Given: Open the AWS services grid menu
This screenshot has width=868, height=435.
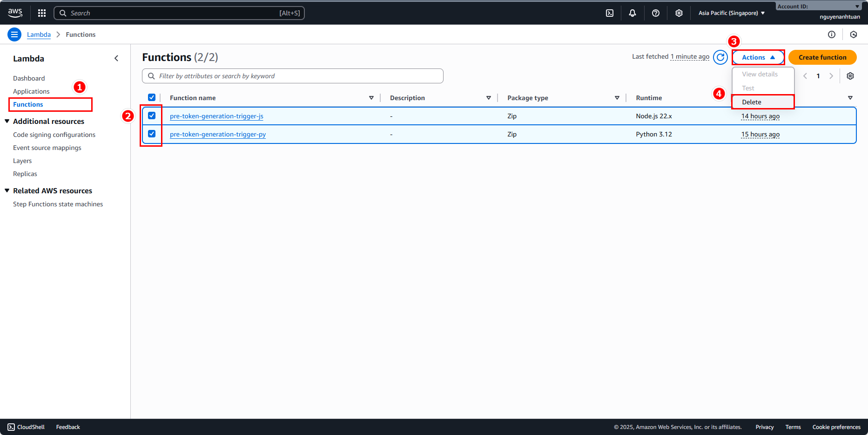Looking at the screenshot, I should click(42, 13).
